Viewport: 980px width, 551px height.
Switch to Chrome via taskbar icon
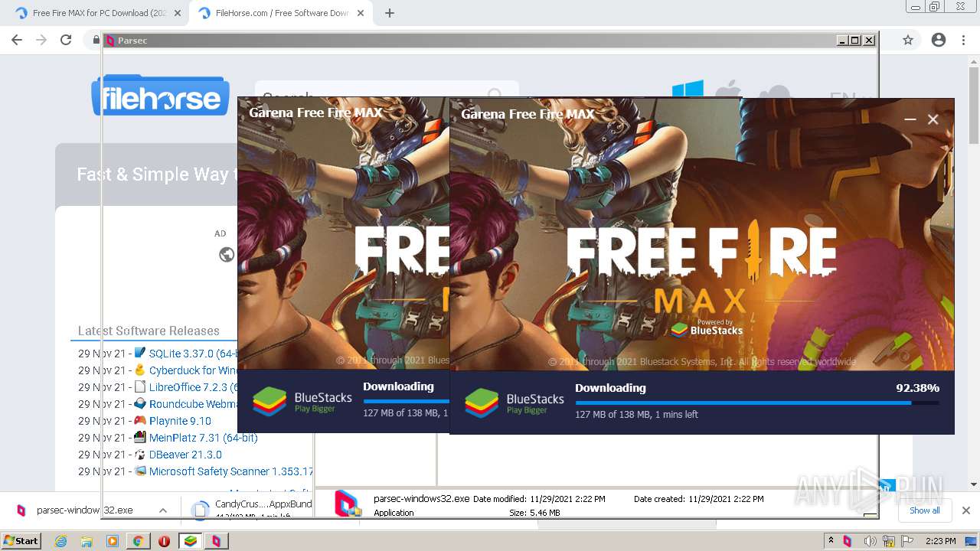(138, 541)
